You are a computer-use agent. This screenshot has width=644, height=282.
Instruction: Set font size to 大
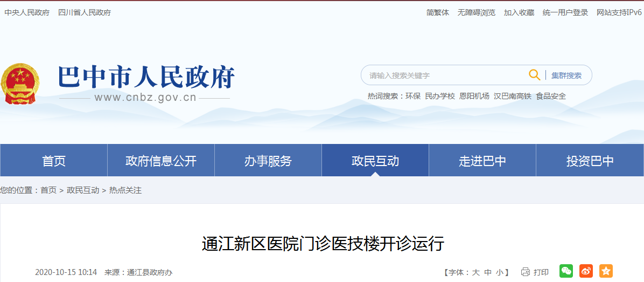click(475, 272)
